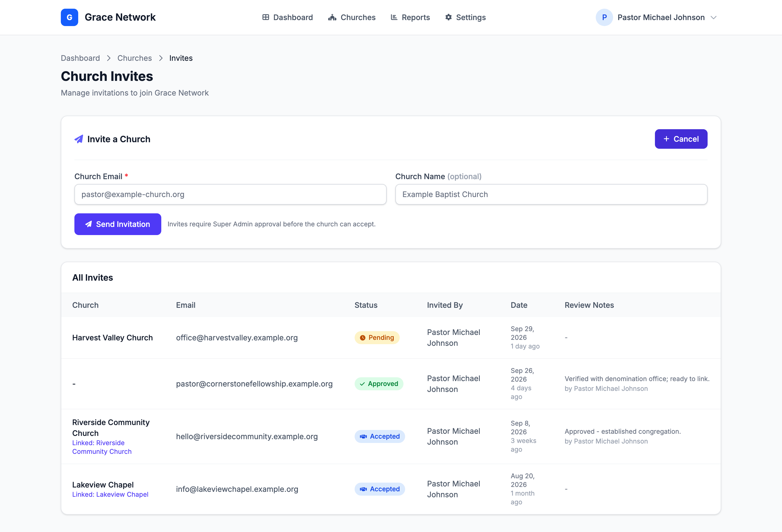This screenshot has width=782, height=532.
Task: Open the Dashboard nav item
Action: coord(287,17)
